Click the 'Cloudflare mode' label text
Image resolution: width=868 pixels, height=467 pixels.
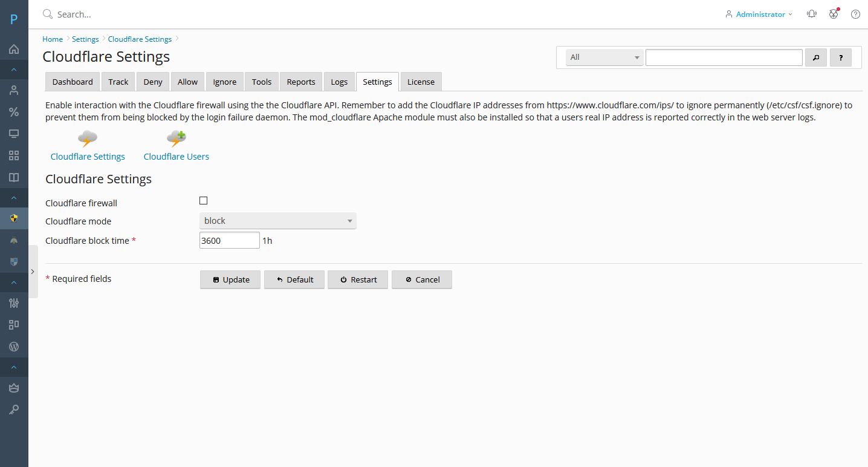point(78,221)
